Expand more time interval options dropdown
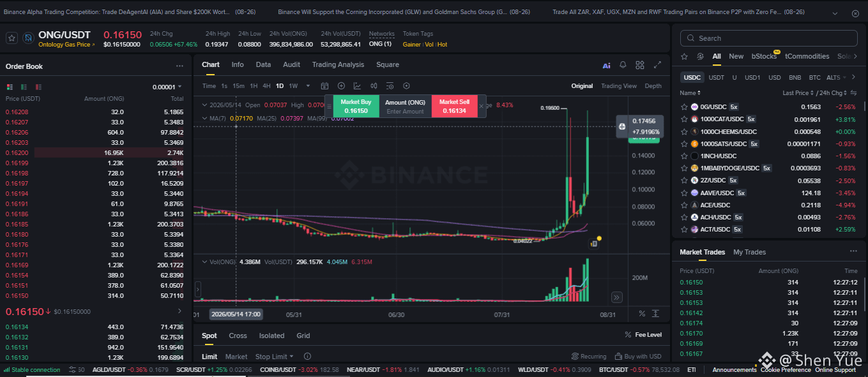The height and width of the screenshot is (377, 868). [308, 86]
